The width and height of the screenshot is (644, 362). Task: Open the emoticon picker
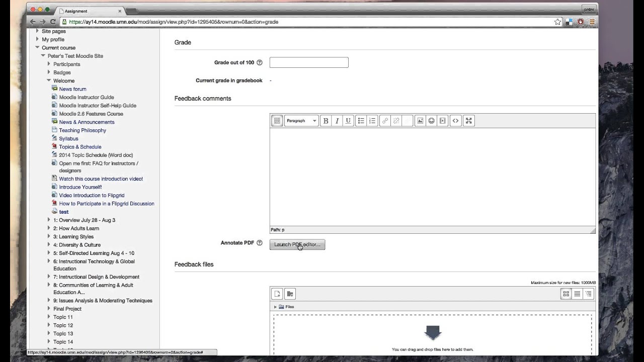click(431, 121)
